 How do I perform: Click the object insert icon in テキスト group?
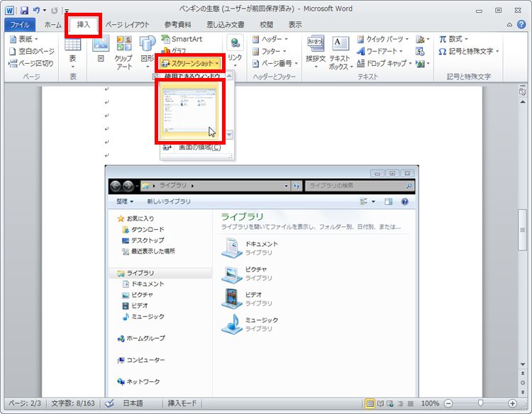click(423, 63)
